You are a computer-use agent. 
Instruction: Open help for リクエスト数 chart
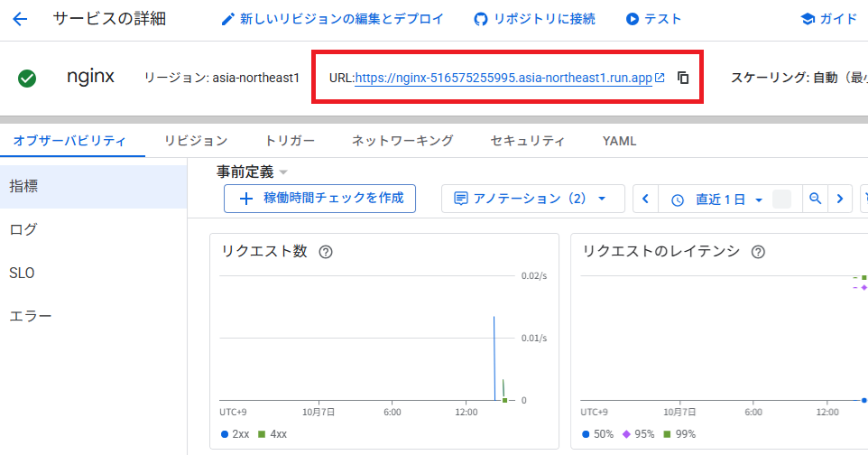(326, 252)
